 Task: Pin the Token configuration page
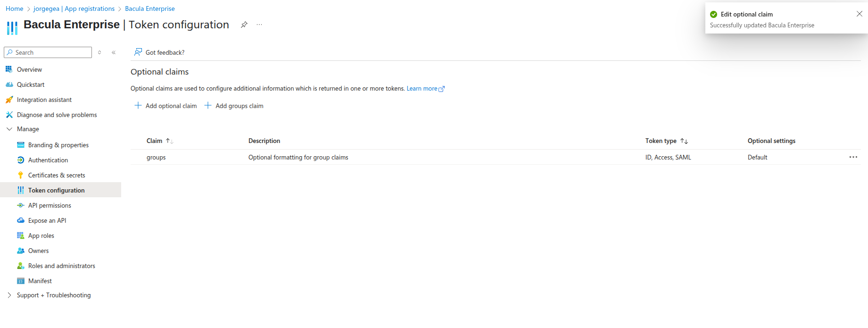click(x=244, y=25)
